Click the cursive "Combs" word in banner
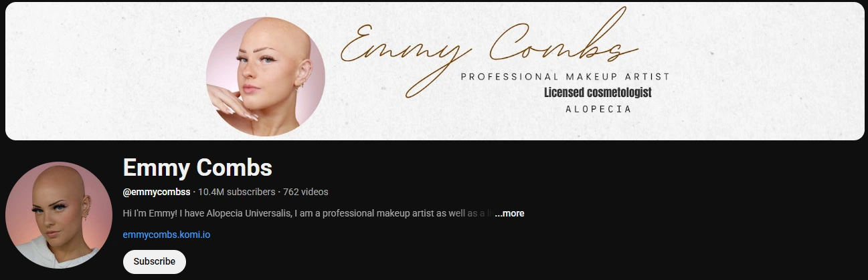The width and height of the screenshot is (868, 280). (561, 41)
